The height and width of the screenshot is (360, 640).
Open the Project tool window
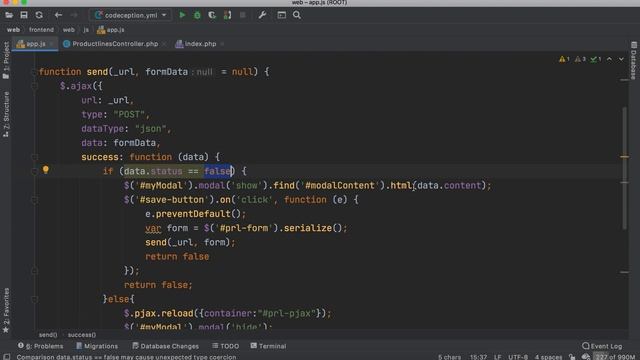[x=6, y=60]
